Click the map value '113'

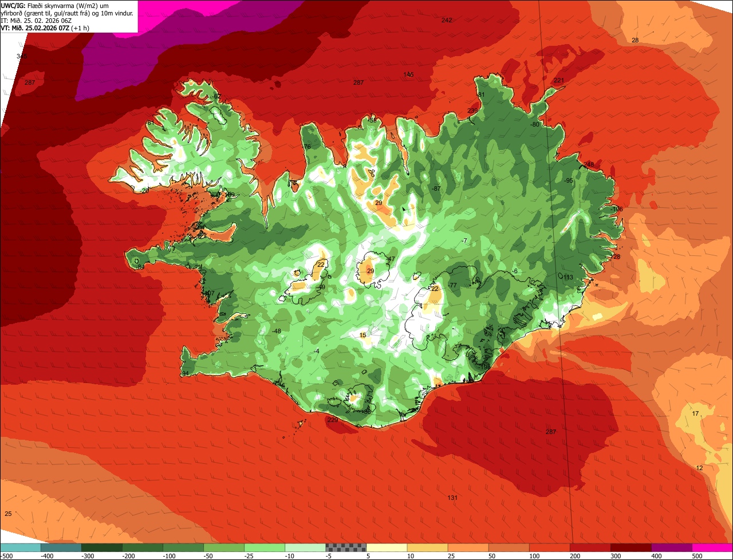pos(568,277)
